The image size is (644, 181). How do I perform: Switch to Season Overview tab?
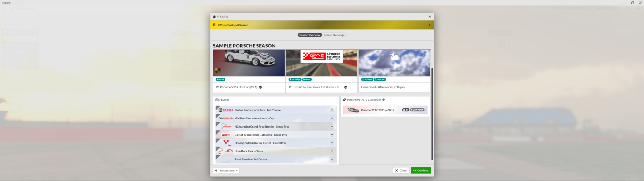click(x=310, y=35)
